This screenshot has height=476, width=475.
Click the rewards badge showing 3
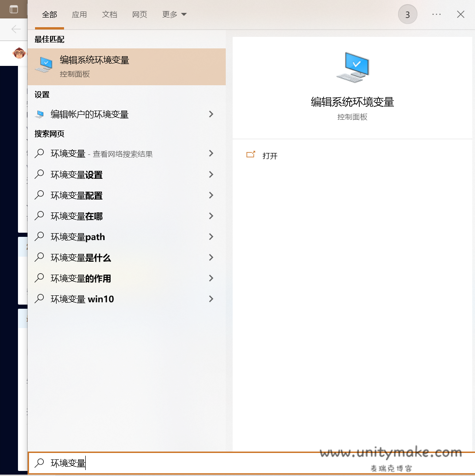point(407,15)
